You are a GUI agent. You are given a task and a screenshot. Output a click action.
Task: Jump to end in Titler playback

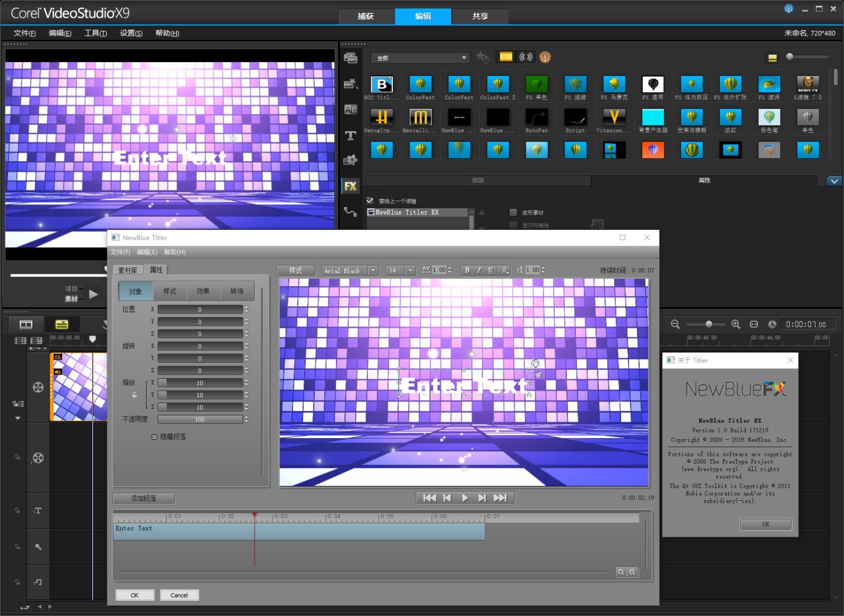coord(500,498)
